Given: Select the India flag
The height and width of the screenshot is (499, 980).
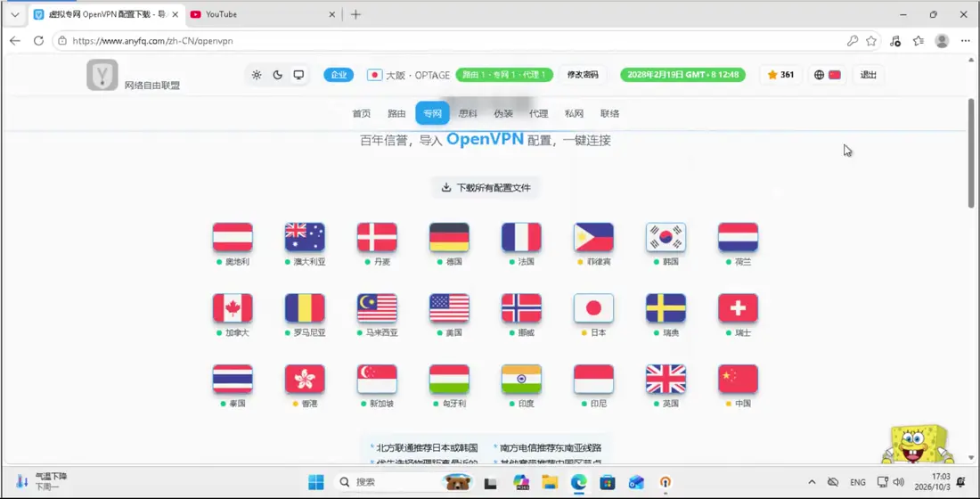Looking at the screenshot, I should (521, 379).
